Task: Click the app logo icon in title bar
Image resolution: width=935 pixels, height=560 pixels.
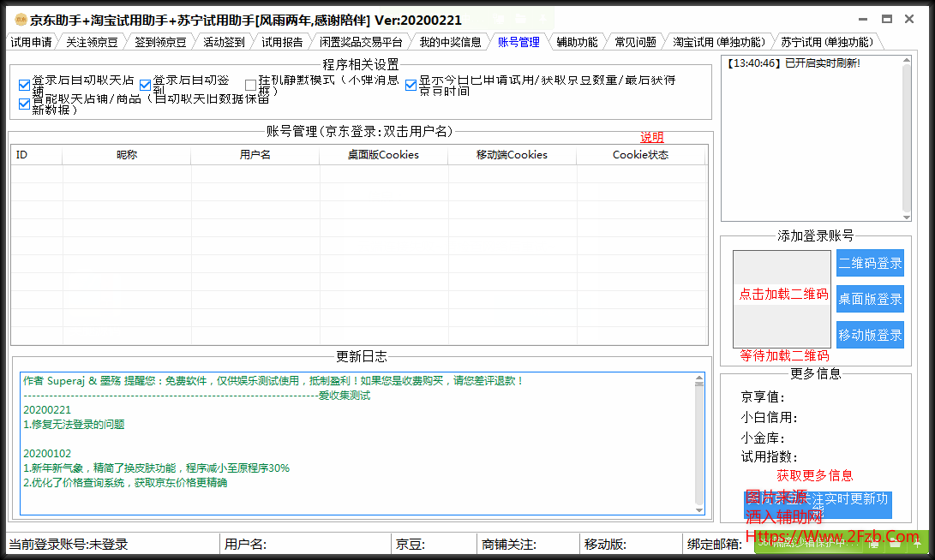Action: pos(21,21)
